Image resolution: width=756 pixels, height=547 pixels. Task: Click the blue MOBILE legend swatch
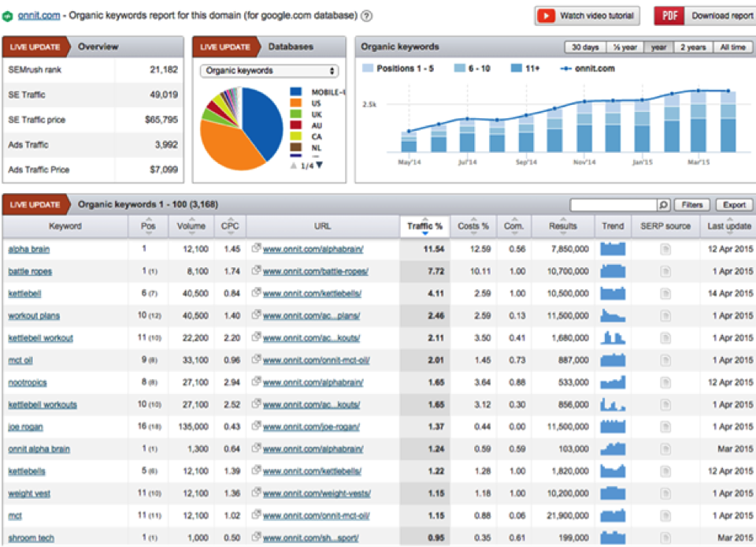click(x=295, y=91)
